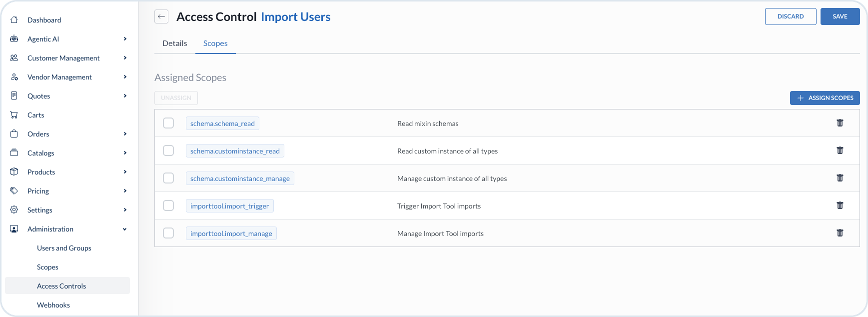The image size is (868, 317).
Task: Click the Products box icon
Action: click(14, 172)
